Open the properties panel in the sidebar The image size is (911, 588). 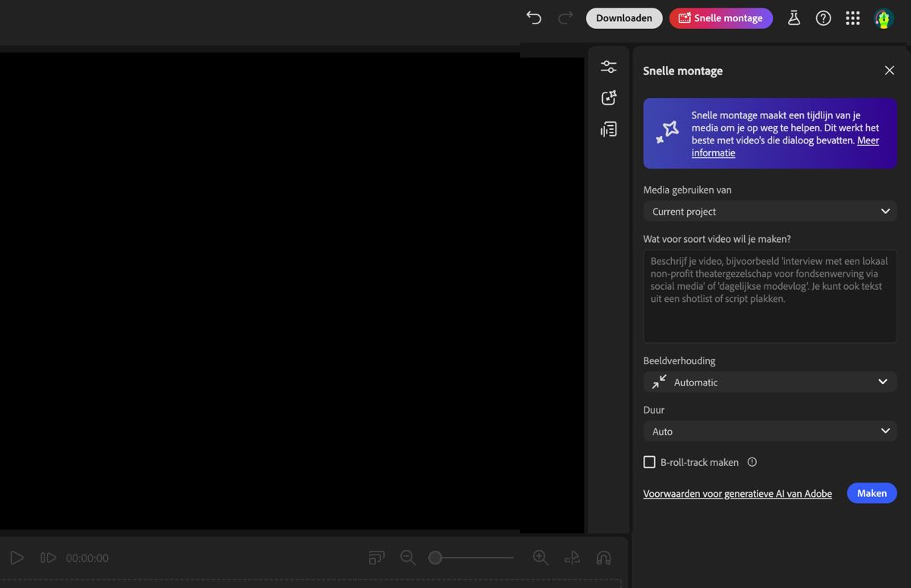pos(608,66)
